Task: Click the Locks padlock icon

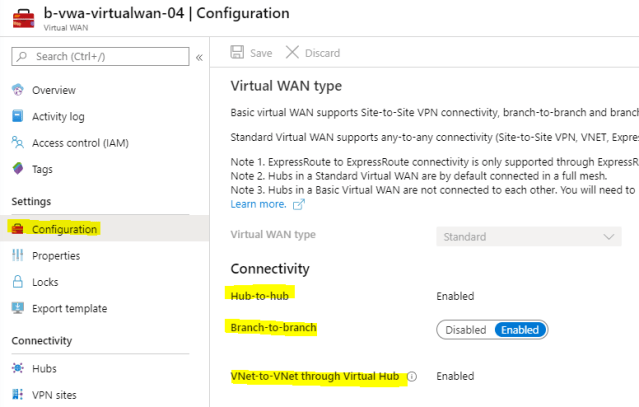Action: click(x=18, y=282)
